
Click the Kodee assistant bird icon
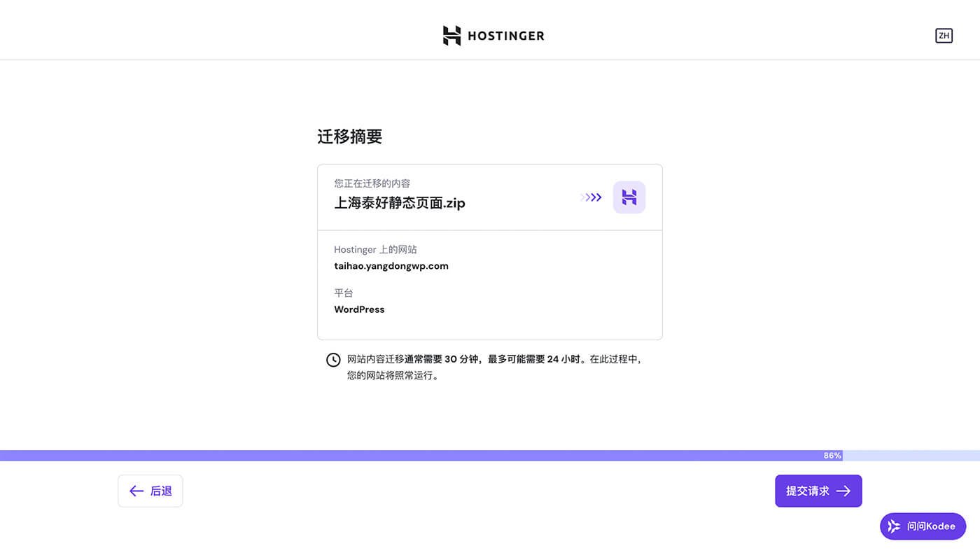click(x=894, y=526)
